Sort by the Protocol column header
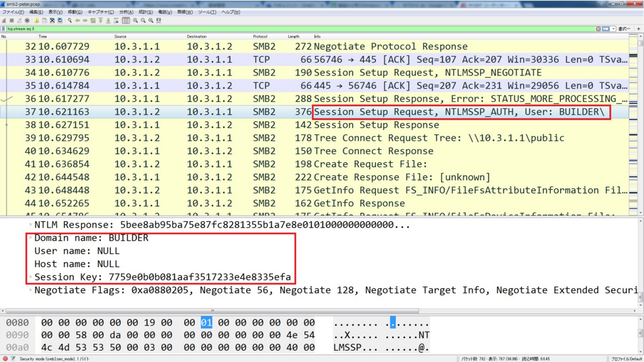 click(x=260, y=36)
